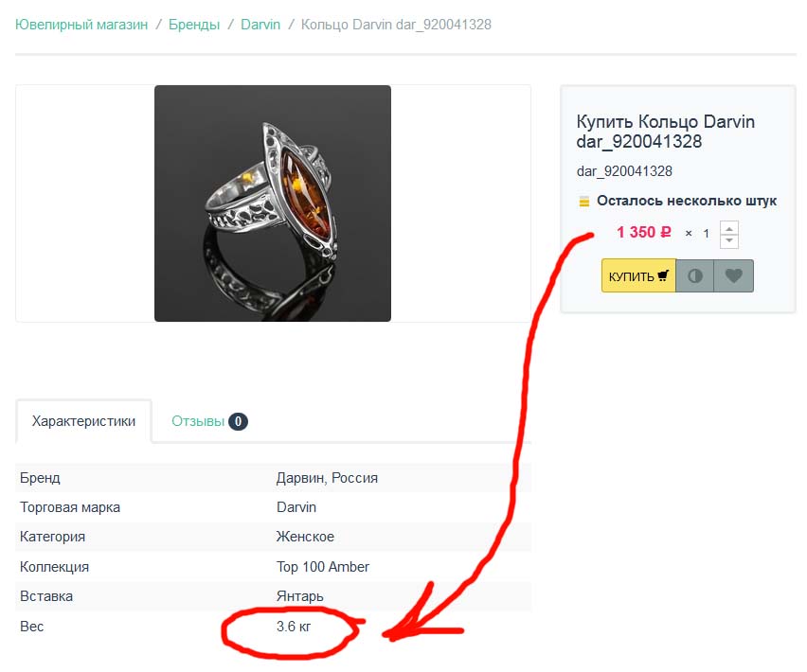
Task: Open the Бренды breadcrumb link
Action: coord(194,25)
